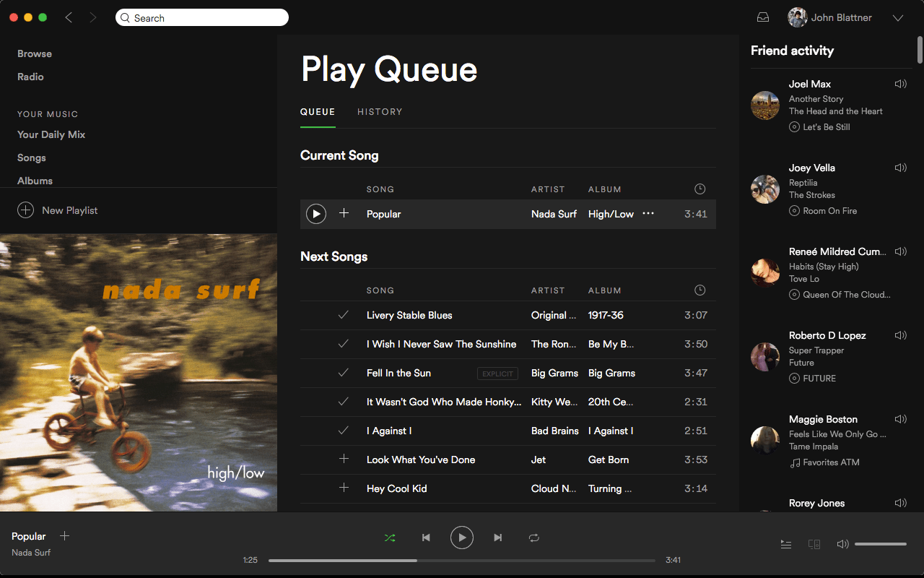Open High/Low album link in Current Song row
The image size is (924, 578).
(x=611, y=214)
